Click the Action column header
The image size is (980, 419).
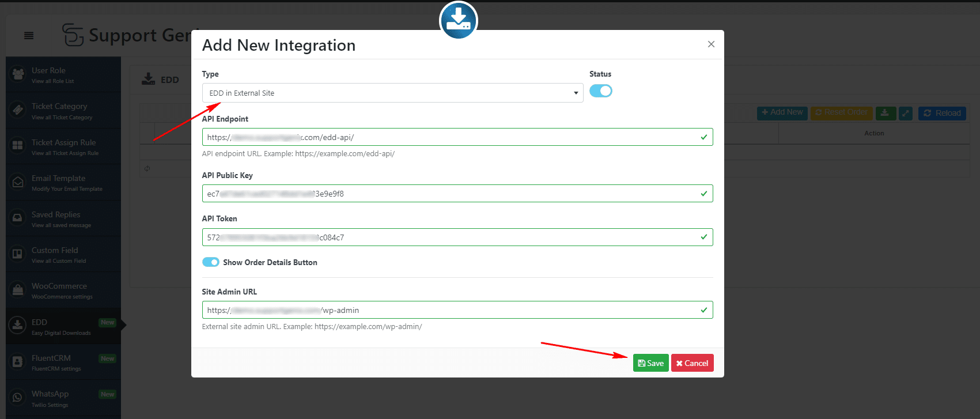pyautogui.click(x=874, y=133)
